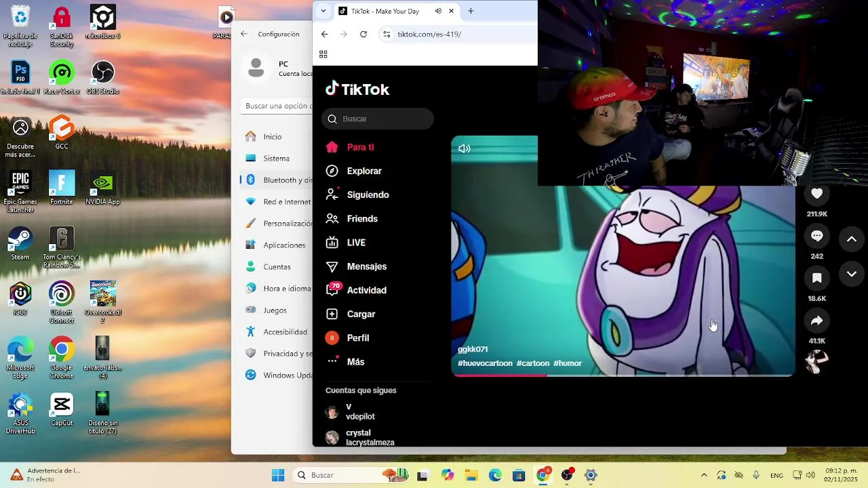Screen dimensions: 868x488
Task: Reload the TikTok page
Action: 363,34
